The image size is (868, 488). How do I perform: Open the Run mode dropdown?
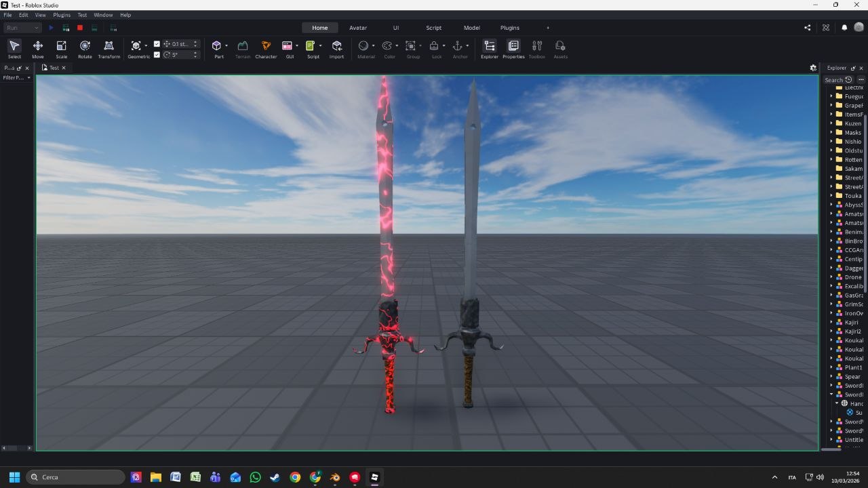click(35, 28)
